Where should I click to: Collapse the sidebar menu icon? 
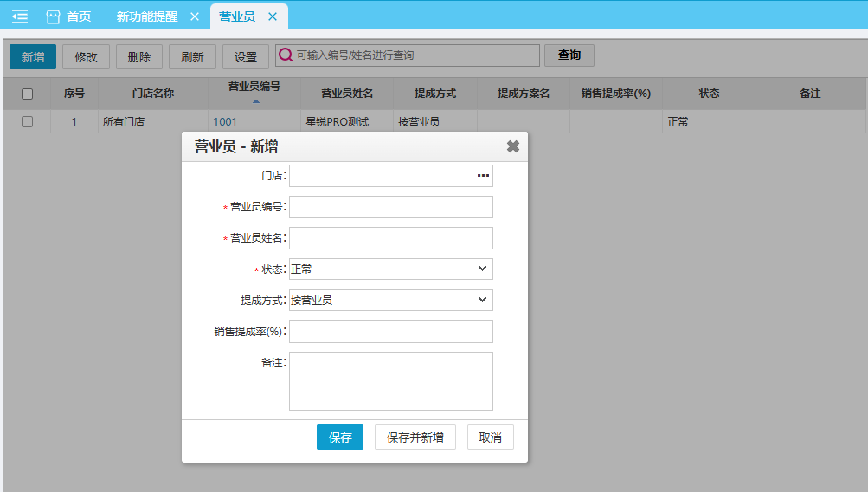click(19, 16)
